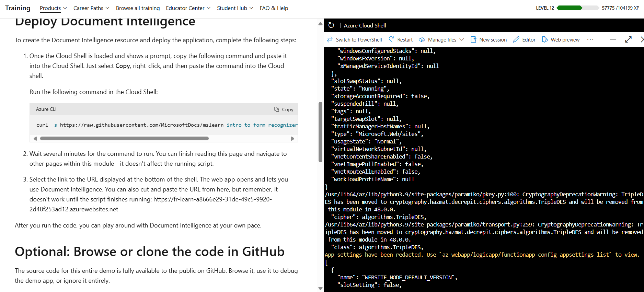This screenshot has height=292, width=644.
Task: Click the page scroll-up arrow
Action: tap(320, 24)
